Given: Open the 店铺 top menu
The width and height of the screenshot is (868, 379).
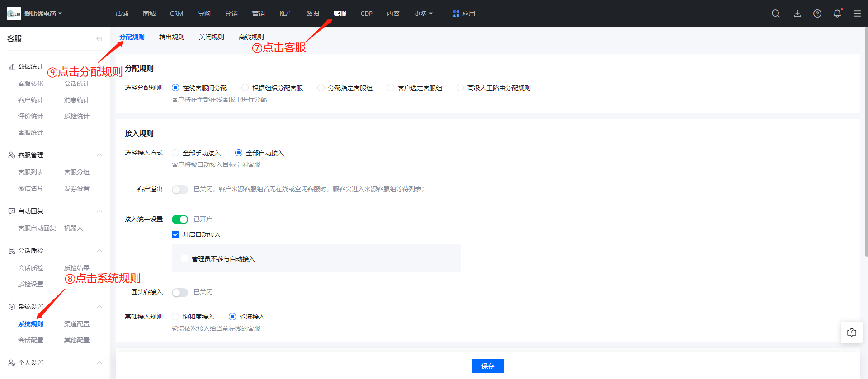Looking at the screenshot, I should tap(122, 14).
